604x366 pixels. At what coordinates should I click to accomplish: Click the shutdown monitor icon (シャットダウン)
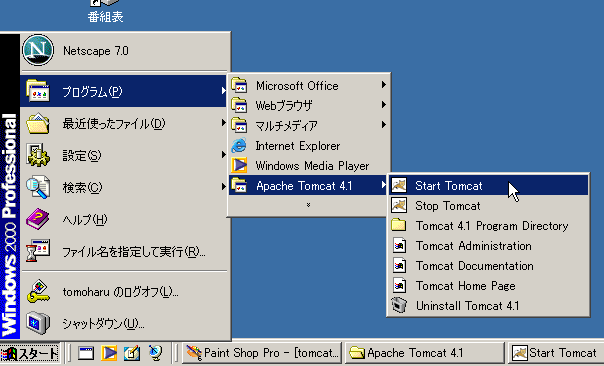[38, 323]
